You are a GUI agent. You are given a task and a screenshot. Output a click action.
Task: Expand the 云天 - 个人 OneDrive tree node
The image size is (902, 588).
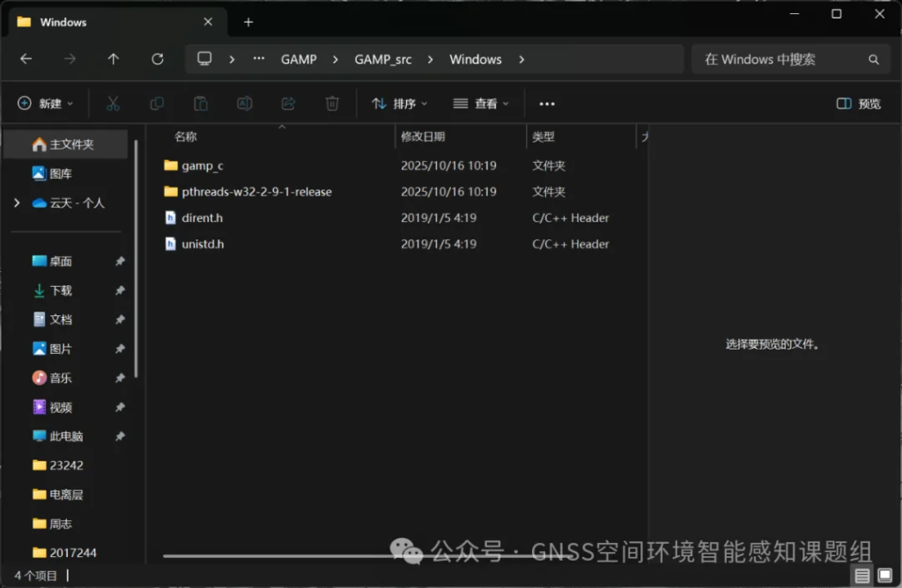pyautogui.click(x=17, y=203)
